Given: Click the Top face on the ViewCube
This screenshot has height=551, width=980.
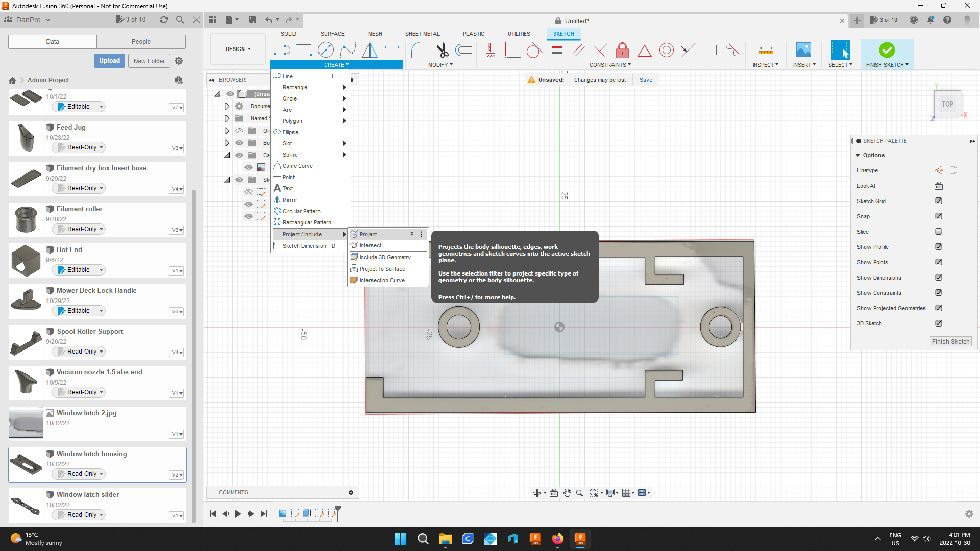Looking at the screenshot, I should coord(947,104).
